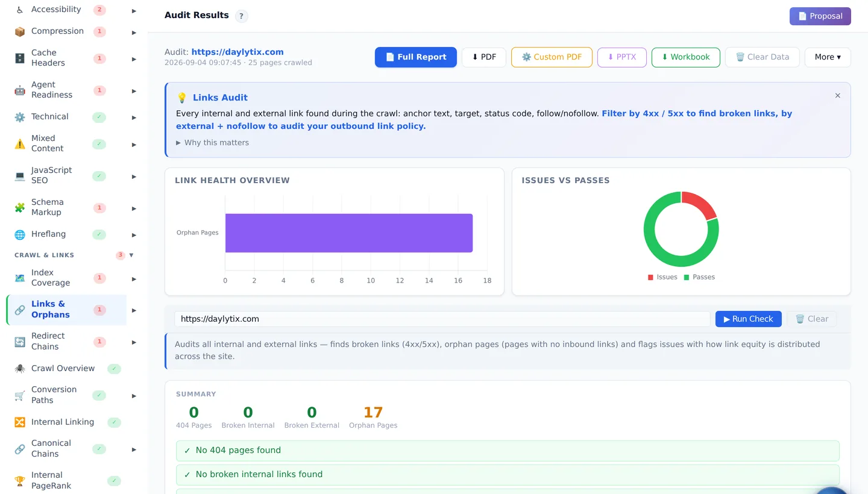This screenshot has width=868, height=494.
Task: Click the JavaScript SEO laptop icon
Action: coord(20,175)
